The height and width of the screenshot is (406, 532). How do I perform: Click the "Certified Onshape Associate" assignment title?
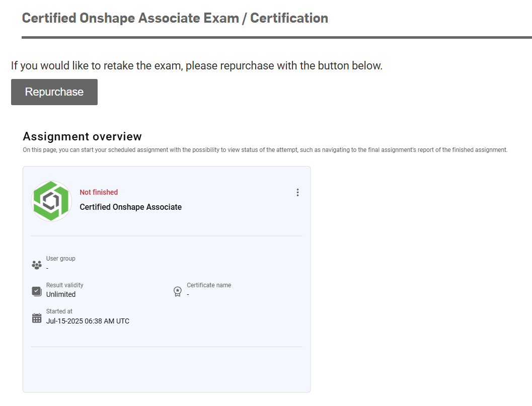tap(131, 207)
